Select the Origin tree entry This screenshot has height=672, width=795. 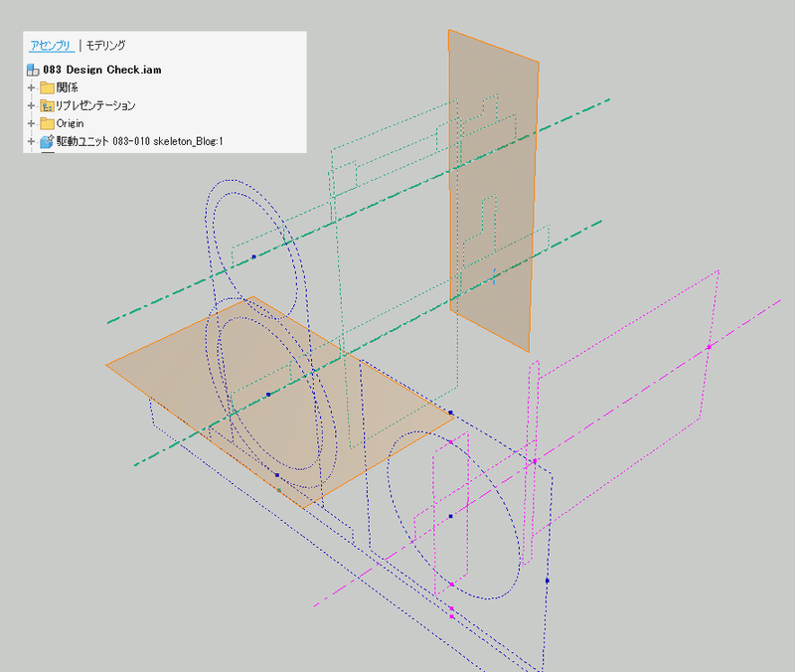[x=70, y=123]
